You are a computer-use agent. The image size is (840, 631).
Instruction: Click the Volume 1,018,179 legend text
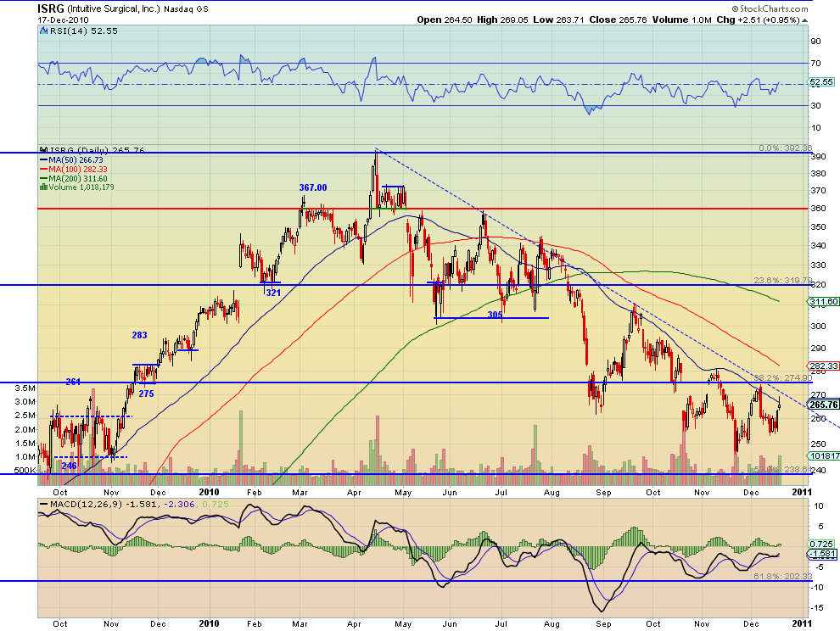coord(81,187)
